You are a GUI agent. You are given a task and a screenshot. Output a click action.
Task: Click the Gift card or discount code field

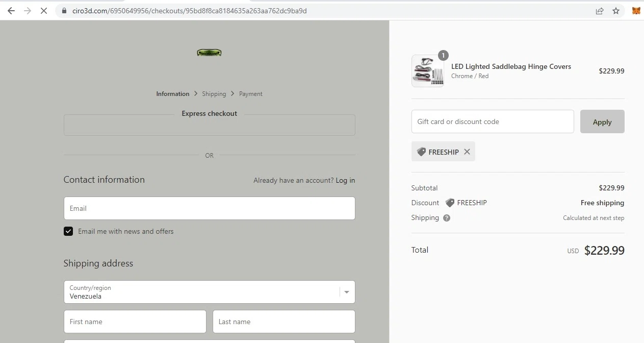click(x=493, y=121)
